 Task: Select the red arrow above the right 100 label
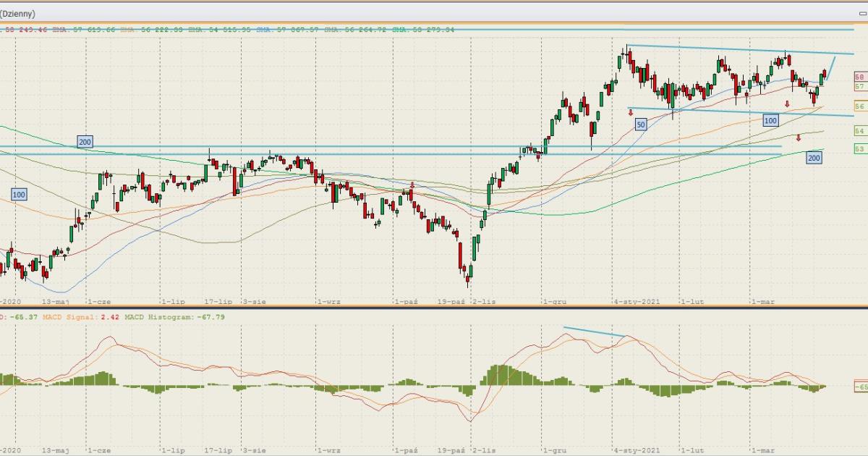[787, 104]
